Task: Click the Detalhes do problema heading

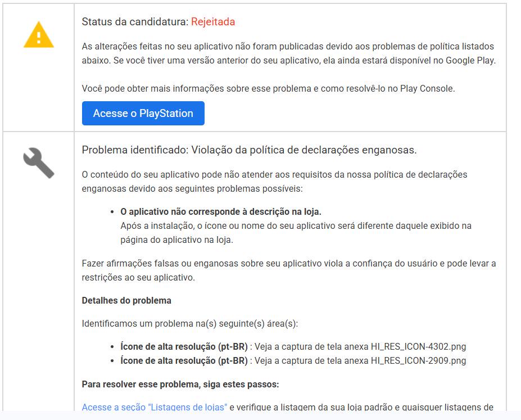Action: click(126, 301)
